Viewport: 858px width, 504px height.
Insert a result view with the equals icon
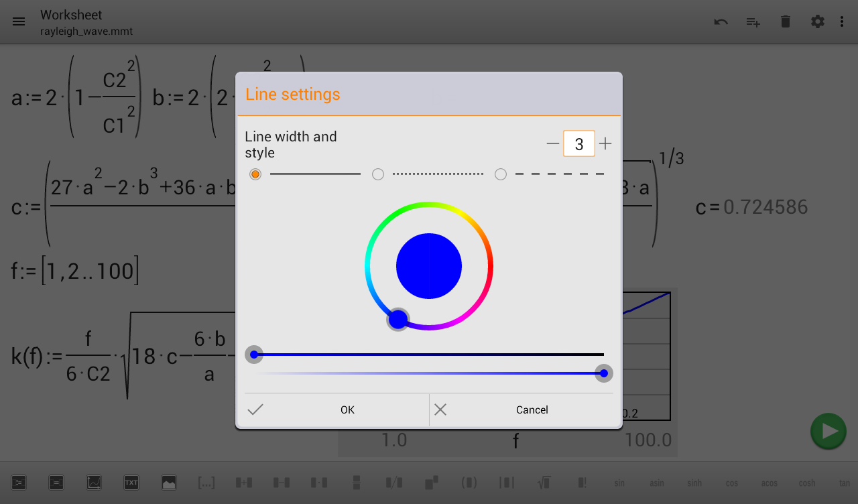pyautogui.click(x=56, y=483)
